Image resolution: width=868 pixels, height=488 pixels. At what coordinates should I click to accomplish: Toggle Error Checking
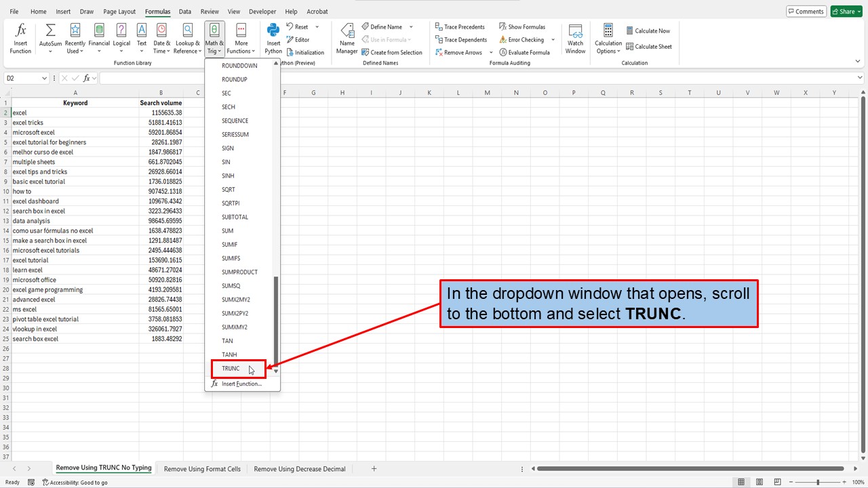coord(524,39)
